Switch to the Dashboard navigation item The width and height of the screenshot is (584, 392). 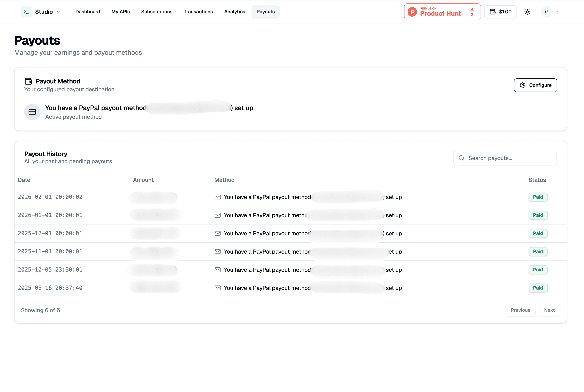(88, 12)
